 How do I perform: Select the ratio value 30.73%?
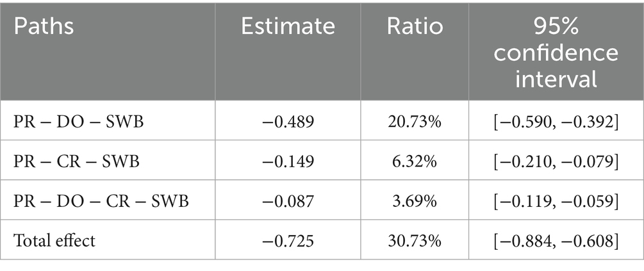point(415,241)
